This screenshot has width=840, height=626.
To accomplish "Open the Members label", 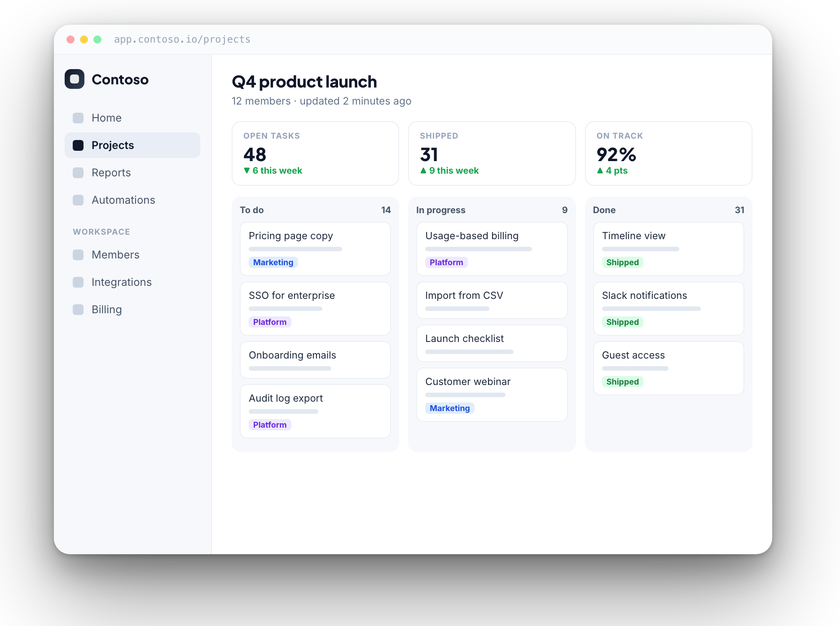I will [x=115, y=255].
